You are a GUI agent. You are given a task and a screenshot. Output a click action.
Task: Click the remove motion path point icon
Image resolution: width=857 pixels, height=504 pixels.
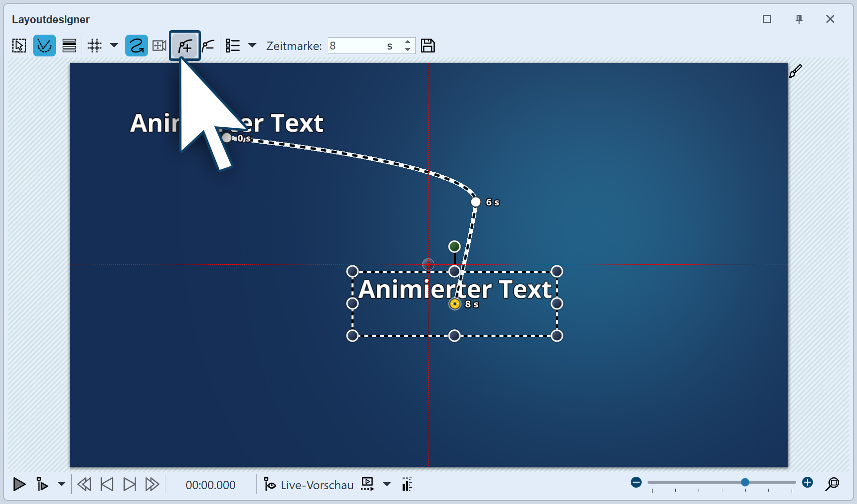208,46
